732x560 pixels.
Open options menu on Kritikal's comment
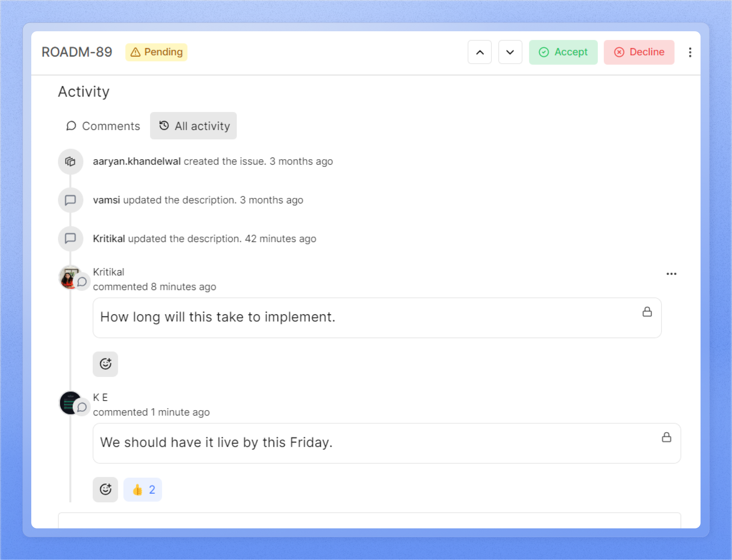tap(671, 274)
